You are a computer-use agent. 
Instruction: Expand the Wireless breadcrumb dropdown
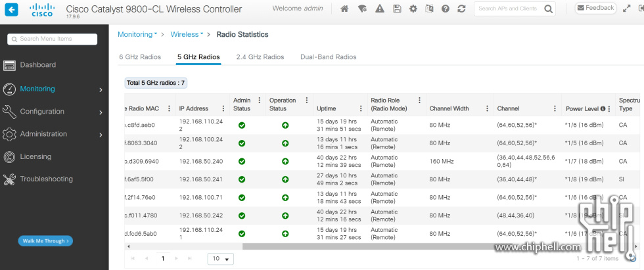pos(187,34)
